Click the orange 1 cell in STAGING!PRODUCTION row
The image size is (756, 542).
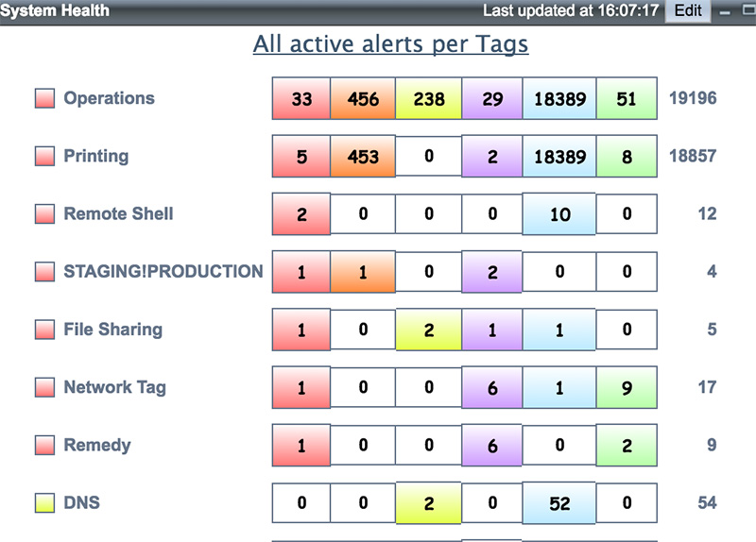[363, 272]
